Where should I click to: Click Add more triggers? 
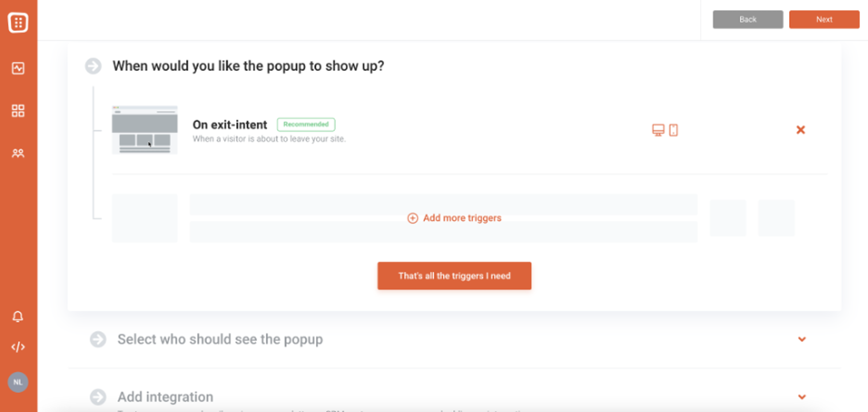tap(454, 218)
